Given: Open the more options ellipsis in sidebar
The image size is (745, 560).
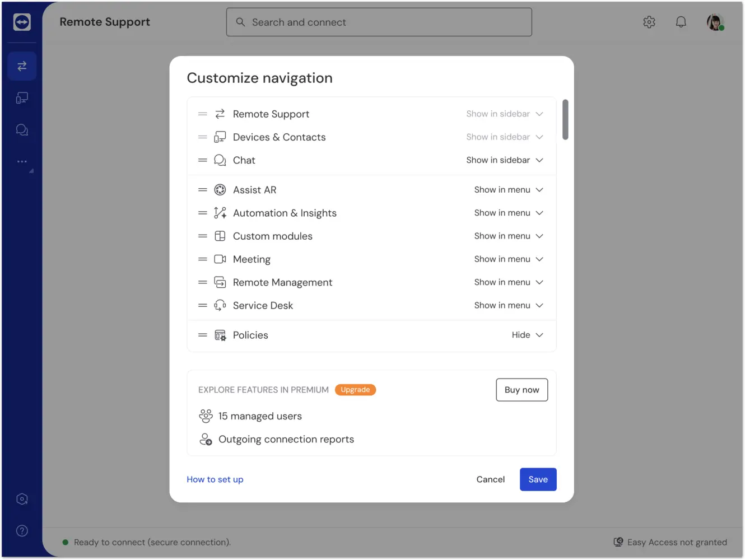Looking at the screenshot, I should [22, 161].
